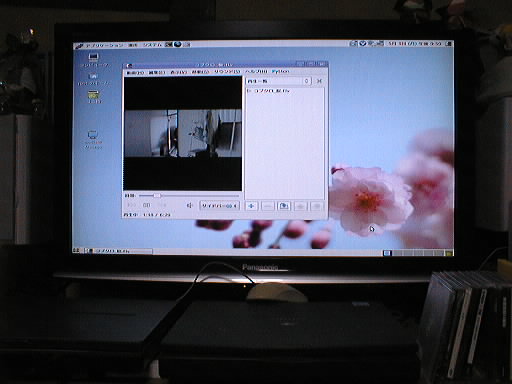This screenshot has width=512, height=384.
Task: Add a file with the playlist plus button
Action: pyautogui.click(x=252, y=206)
